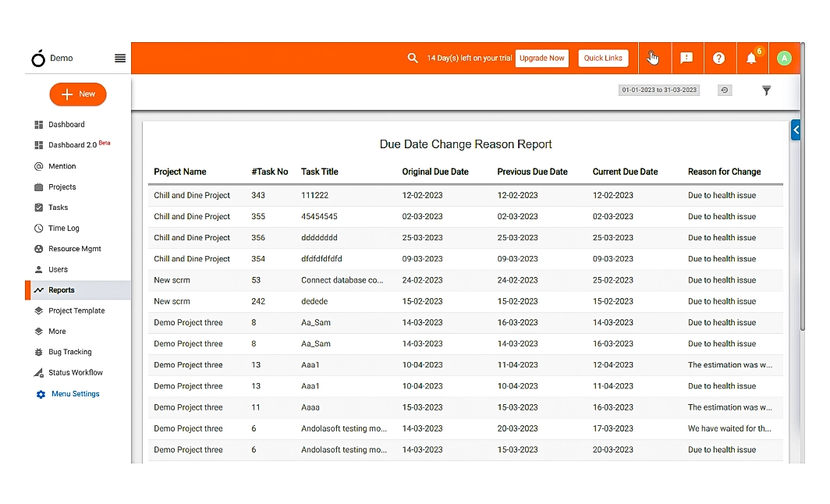Image resolution: width=830 pixels, height=504 pixels.
Task: Open the help question mark icon
Action: [718, 59]
